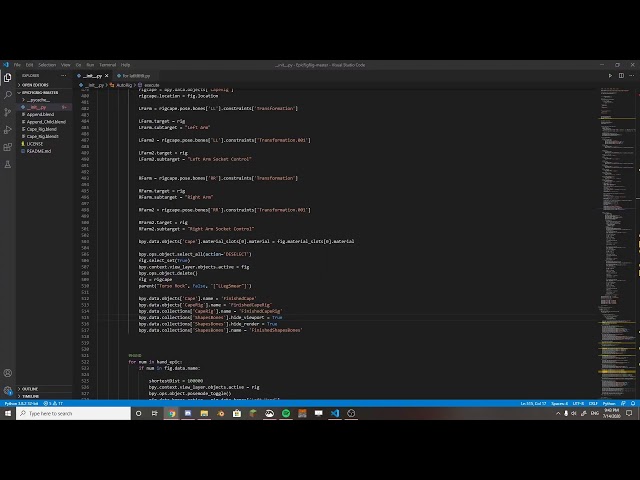Viewport: 640px width, 480px height.
Task: Open the View menu
Action: pos(65,65)
